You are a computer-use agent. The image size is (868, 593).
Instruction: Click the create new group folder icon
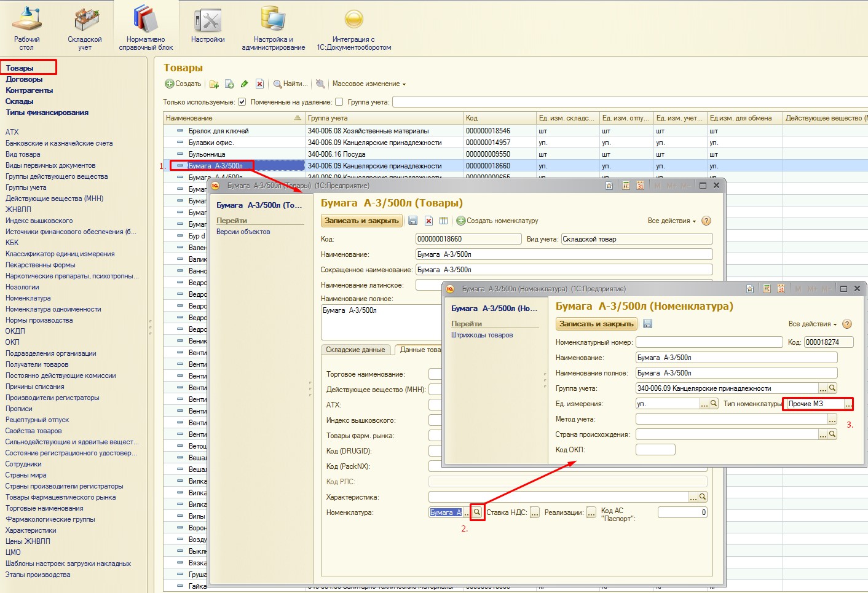coord(214,84)
